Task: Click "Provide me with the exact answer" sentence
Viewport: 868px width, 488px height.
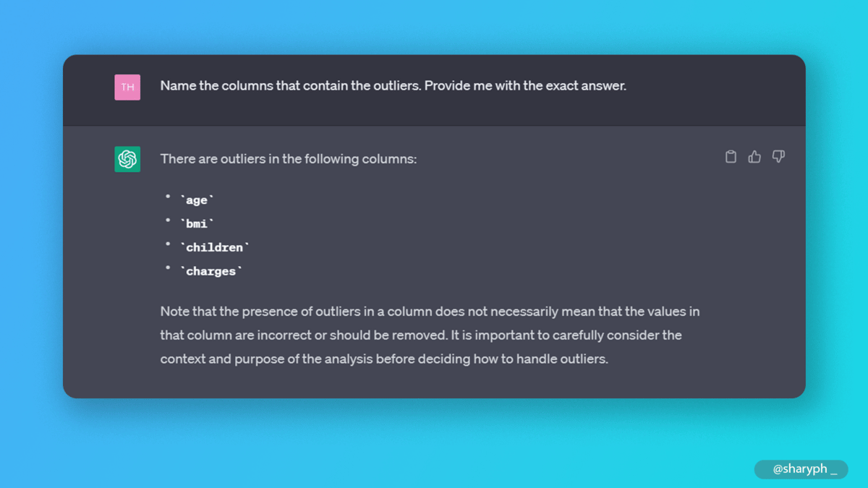Action: click(524, 86)
